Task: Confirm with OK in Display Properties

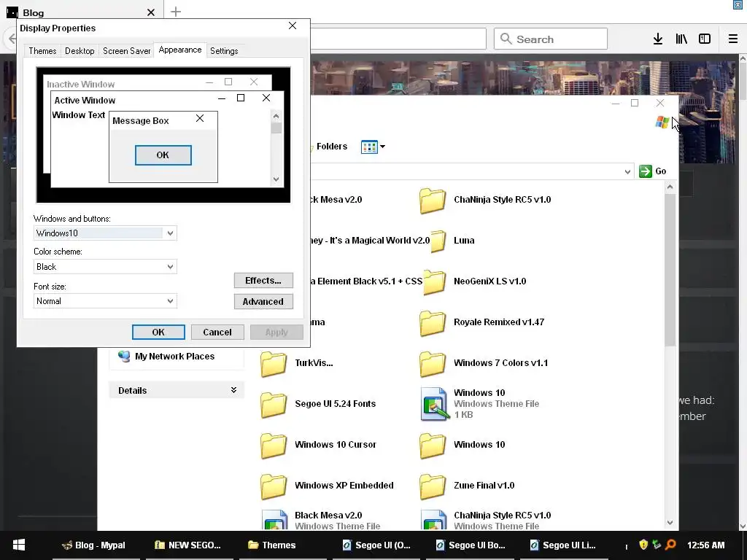Action: 158,332
